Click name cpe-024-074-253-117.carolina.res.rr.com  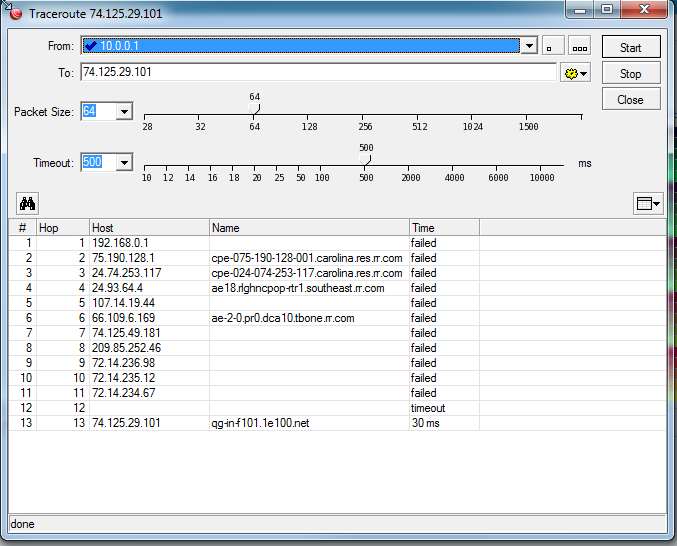(307, 273)
